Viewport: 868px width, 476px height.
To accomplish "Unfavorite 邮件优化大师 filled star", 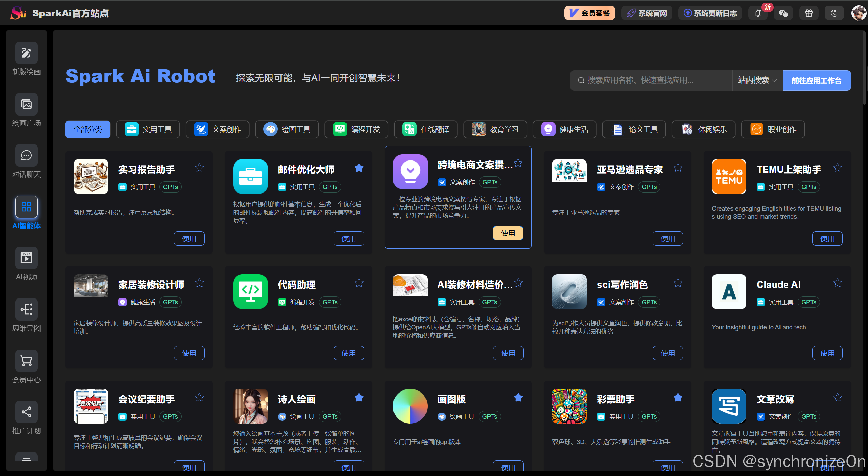I will point(359,168).
